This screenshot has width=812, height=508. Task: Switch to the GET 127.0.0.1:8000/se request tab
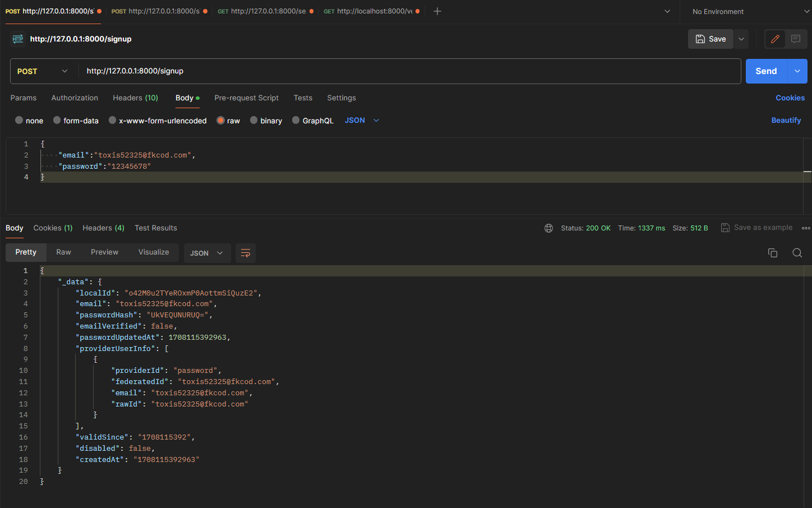pyautogui.click(x=265, y=11)
